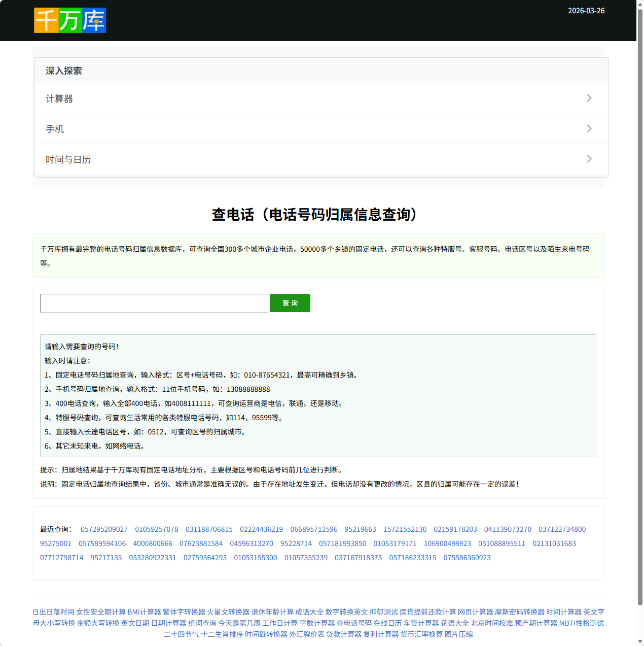Open the 十二生肖排序 tool

pyautogui.click(x=223, y=634)
